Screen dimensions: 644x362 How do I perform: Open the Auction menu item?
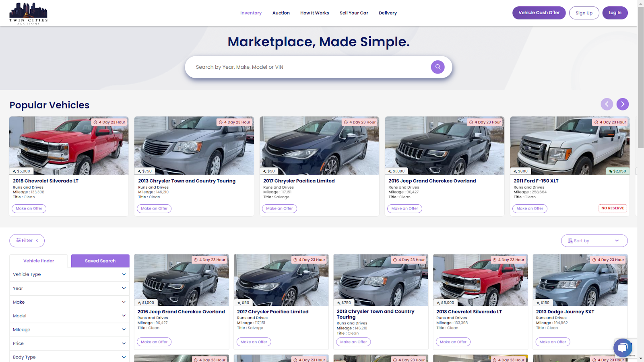click(281, 13)
